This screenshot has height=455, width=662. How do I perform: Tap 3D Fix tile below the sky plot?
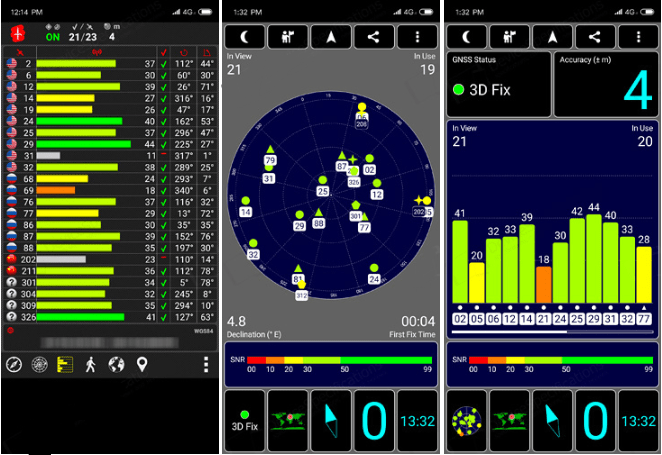[245, 420]
